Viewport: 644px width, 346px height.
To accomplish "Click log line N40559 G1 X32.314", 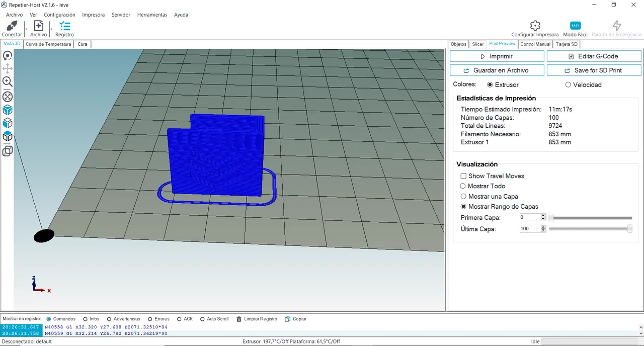I will pos(106,333).
